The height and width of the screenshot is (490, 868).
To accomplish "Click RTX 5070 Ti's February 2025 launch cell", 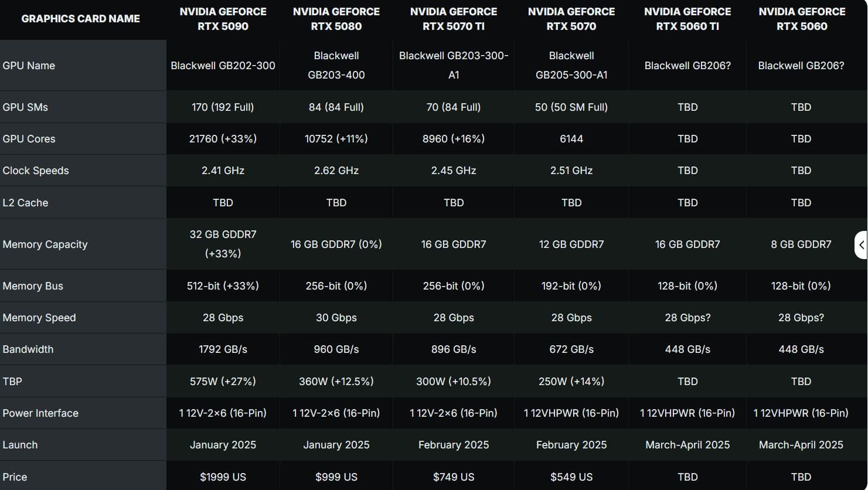I will point(454,445).
